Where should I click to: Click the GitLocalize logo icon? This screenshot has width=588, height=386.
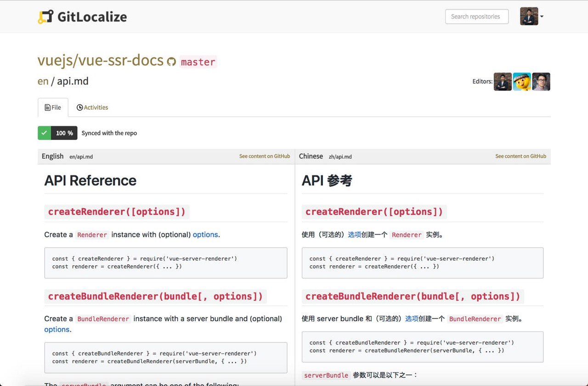(x=45, y=17)
